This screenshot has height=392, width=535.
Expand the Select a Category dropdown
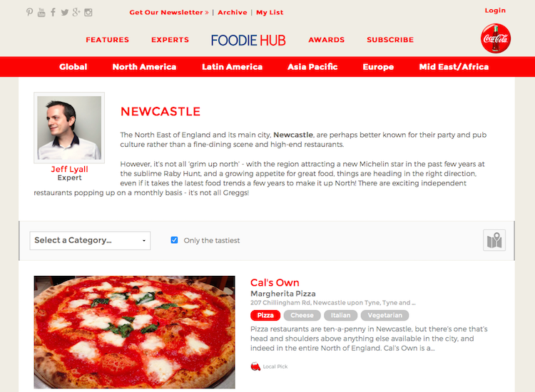point(90,241)
